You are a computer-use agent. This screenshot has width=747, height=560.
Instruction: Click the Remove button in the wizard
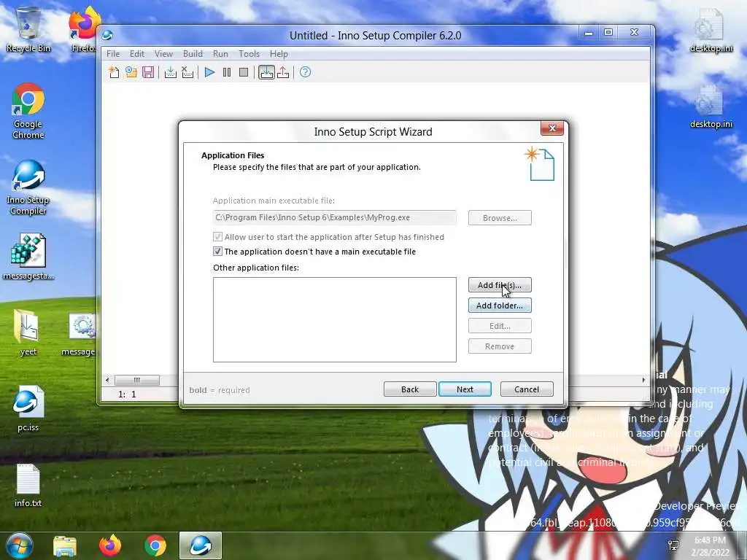click(x=500, y=346)
